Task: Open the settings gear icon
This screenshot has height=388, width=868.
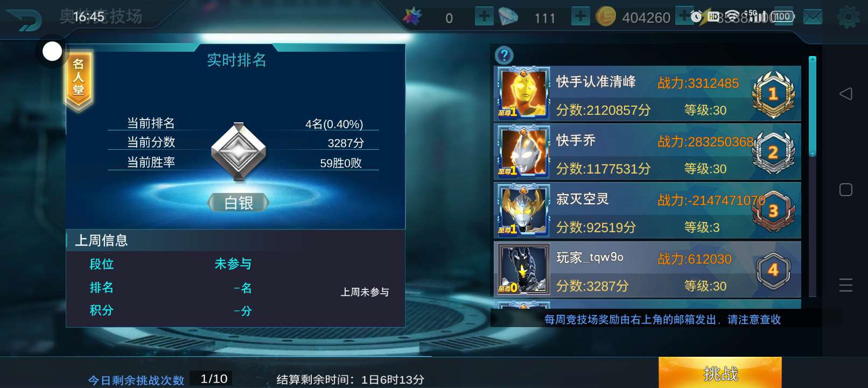Action: click(848, 17)
